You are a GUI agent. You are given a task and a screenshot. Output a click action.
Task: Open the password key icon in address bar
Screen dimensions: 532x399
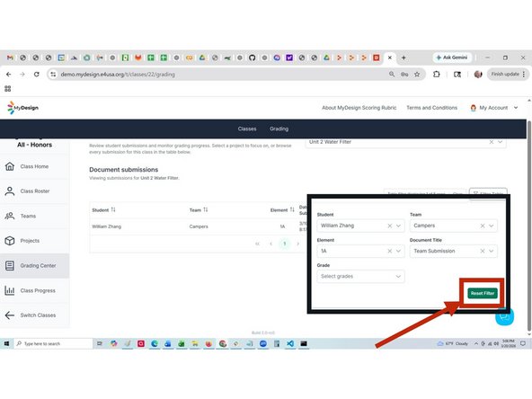(x=404, y=75)
